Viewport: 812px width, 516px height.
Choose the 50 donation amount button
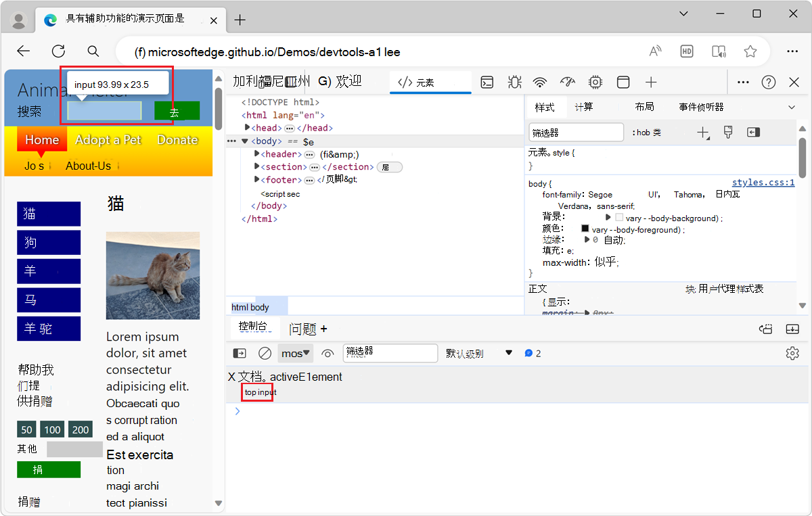(27, 429)
